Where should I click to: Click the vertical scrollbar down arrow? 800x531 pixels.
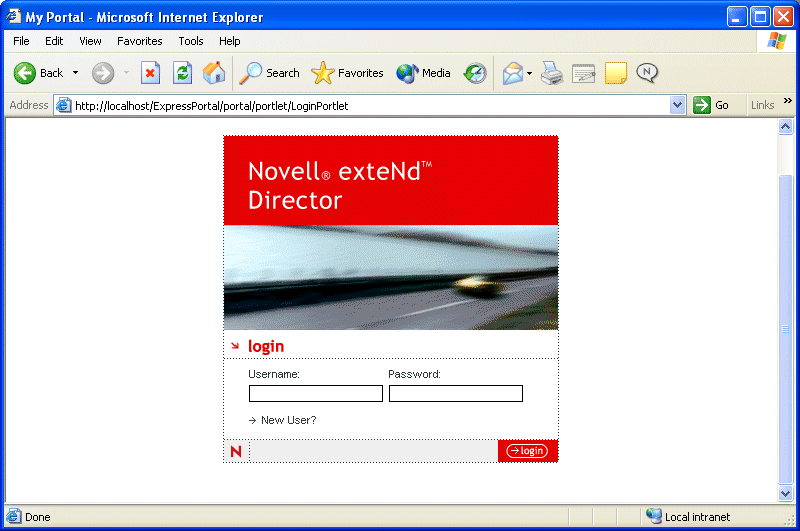pyautogui.click(x=786, y=493)
